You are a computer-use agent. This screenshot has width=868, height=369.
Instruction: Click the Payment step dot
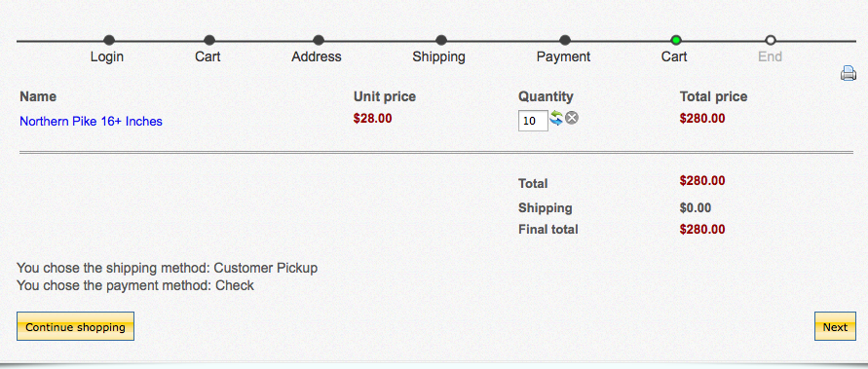pos(565,40)
